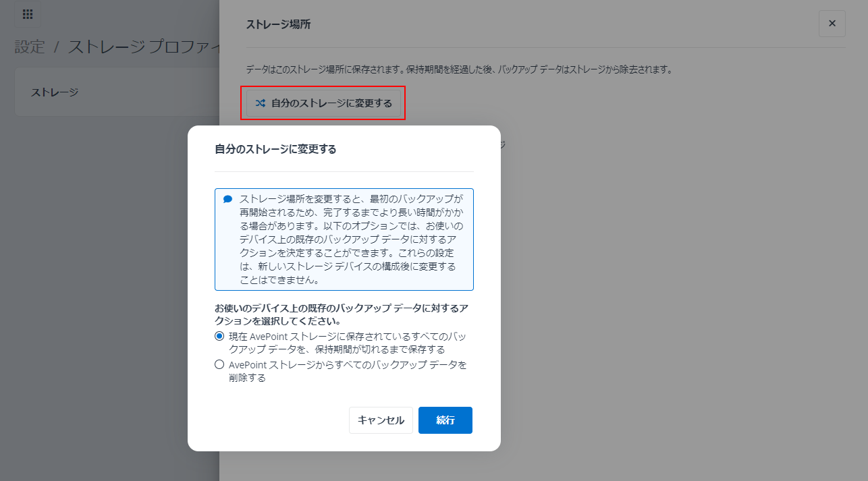
Task: Click the speech bubble info icon in dialog
Action: 227,199
